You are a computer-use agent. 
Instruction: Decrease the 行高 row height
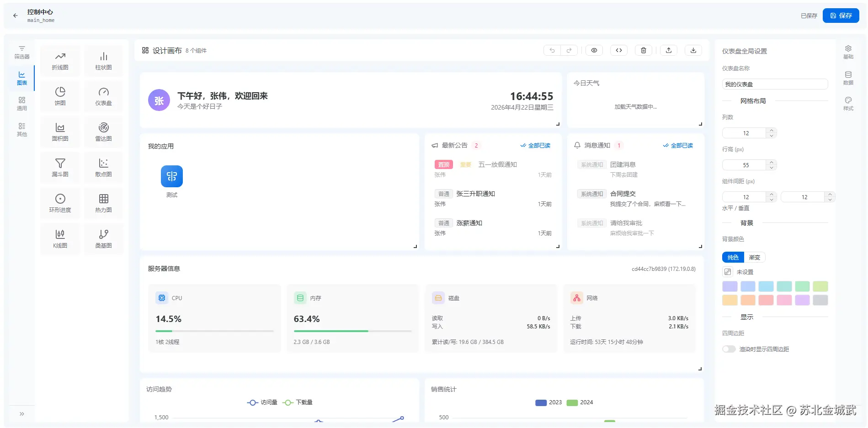[772, 168]
